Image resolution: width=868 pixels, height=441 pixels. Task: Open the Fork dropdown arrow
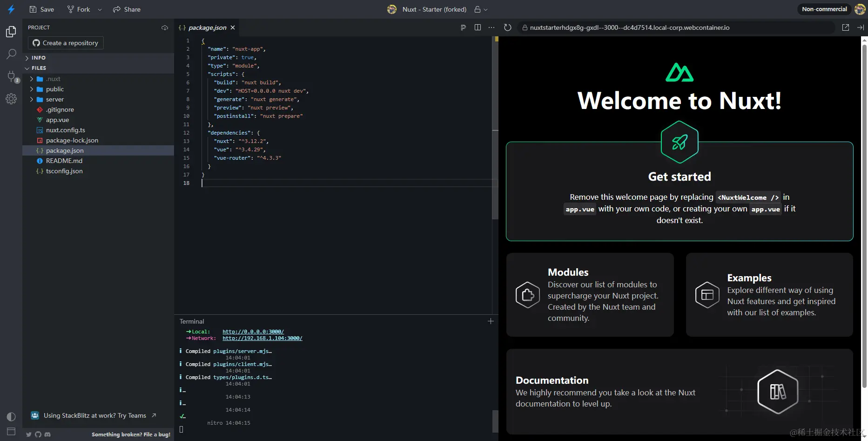(100, 9)
